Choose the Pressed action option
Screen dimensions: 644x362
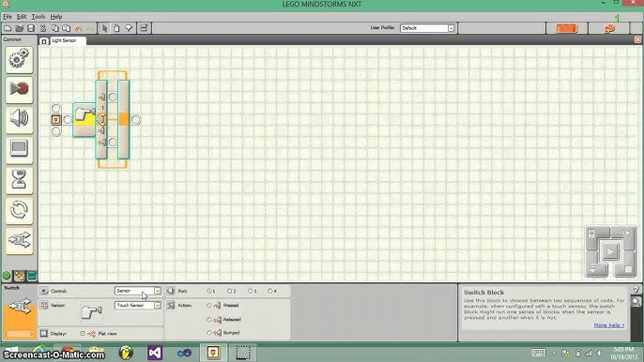(x=209, y=306)
